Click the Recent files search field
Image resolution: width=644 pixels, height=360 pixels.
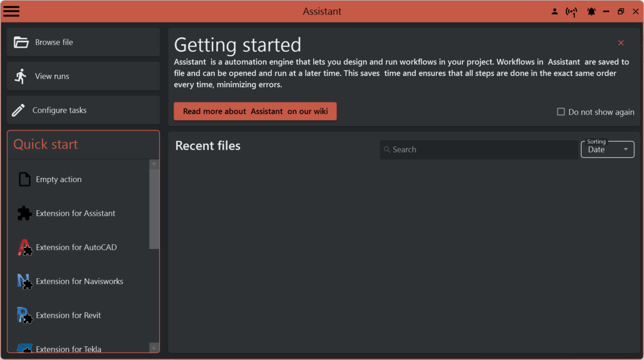[479, 150]
